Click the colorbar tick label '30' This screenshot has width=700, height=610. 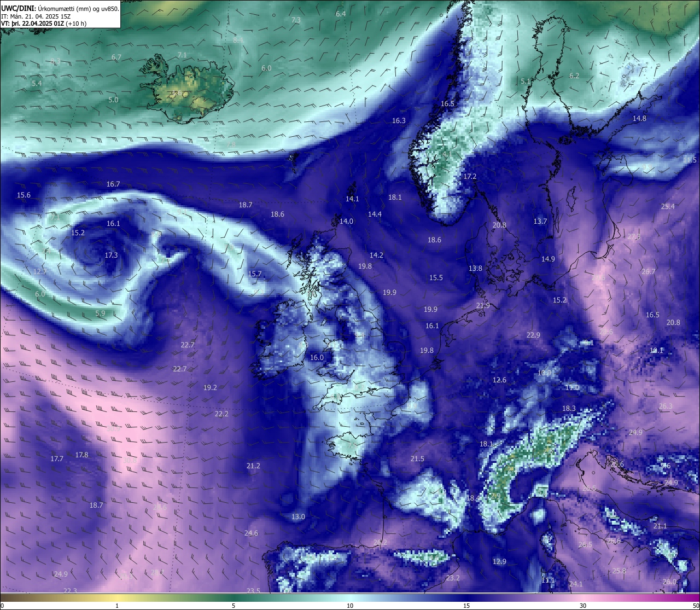(x=583, y=606)
